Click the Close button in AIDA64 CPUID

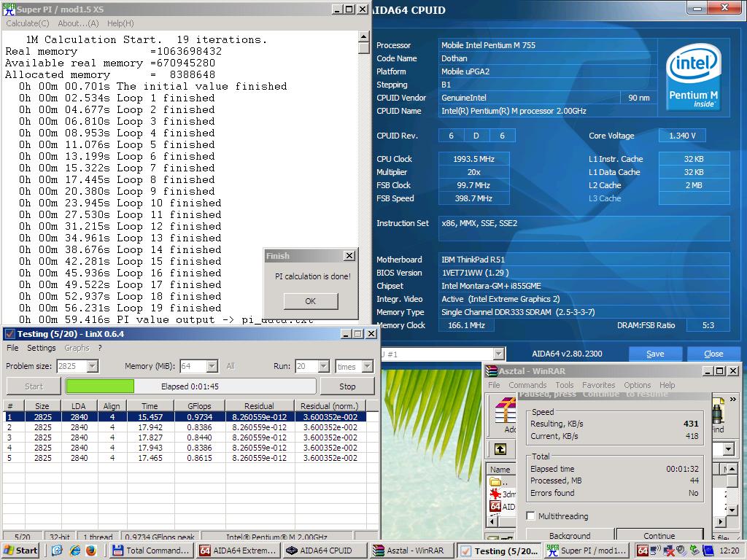pyautogui.click(x=713, y=354)
